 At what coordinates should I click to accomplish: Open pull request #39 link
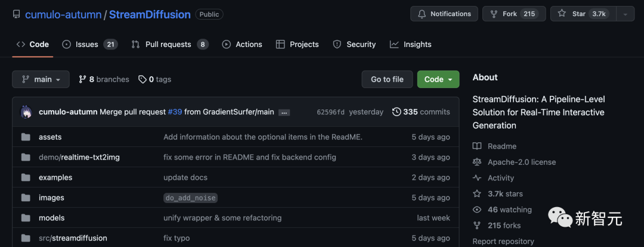point(175,112)
